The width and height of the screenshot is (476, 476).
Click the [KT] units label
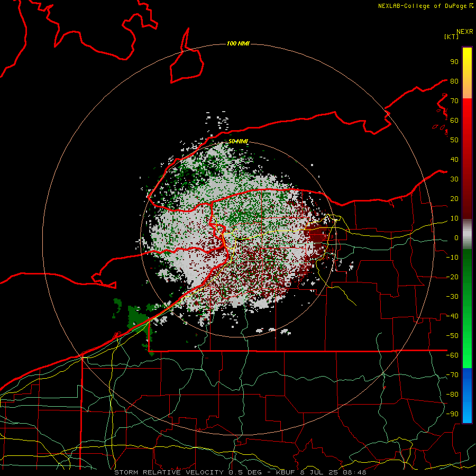[451, 36]
